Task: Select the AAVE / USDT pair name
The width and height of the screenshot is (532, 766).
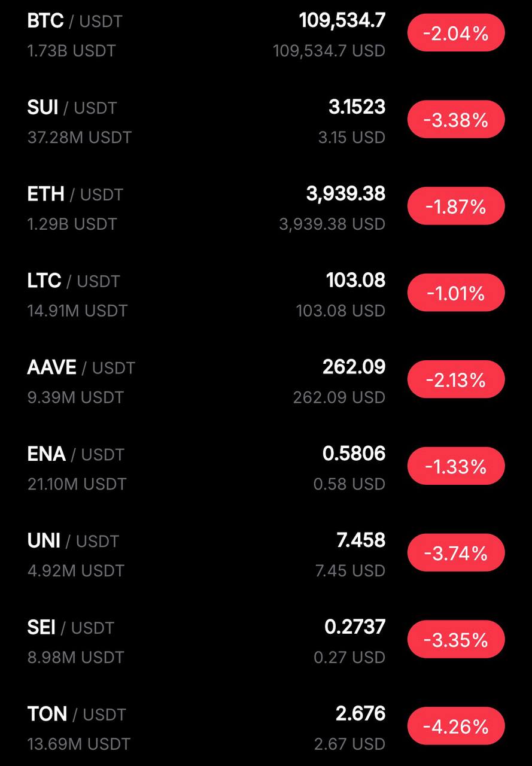Action: coord(81,367)
